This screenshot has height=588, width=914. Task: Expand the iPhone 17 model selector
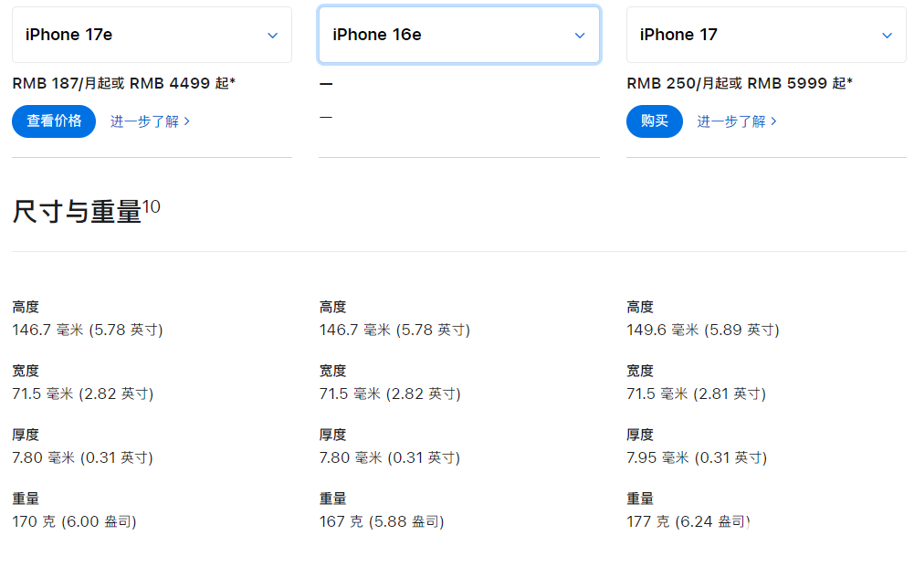[766, 35]
